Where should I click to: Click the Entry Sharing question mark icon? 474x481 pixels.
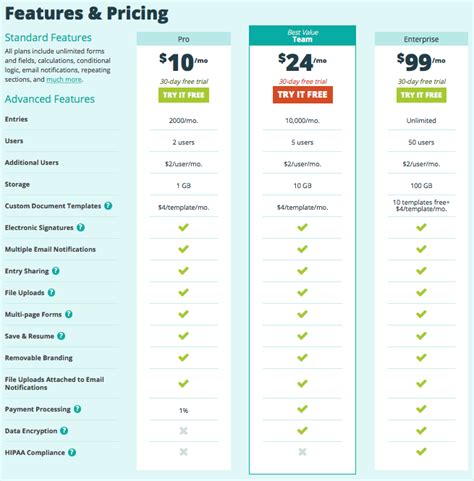click(x=56, y=271)
